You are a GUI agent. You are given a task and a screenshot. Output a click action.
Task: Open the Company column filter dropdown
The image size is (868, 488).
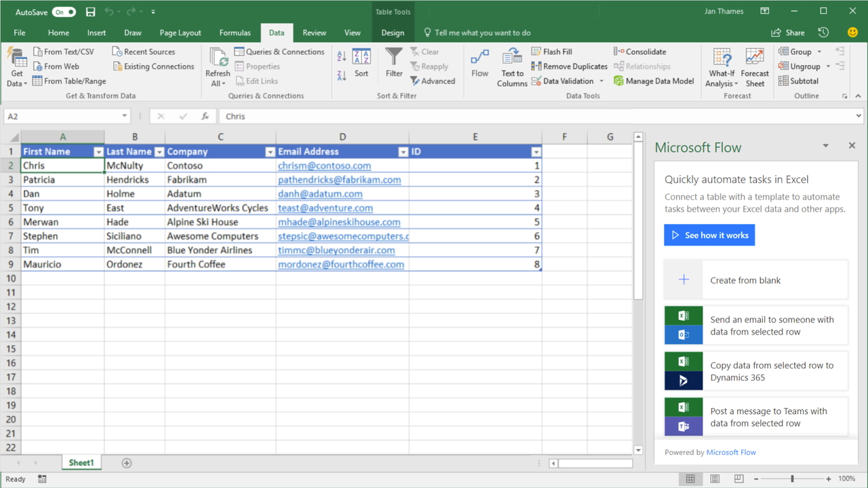270,151
